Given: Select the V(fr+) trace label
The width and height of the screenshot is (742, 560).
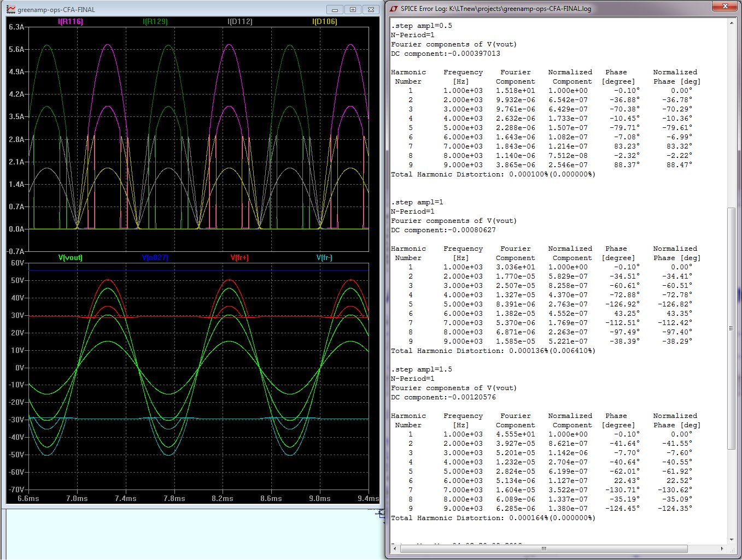Looking at the screenshot, I should (239, 258).
